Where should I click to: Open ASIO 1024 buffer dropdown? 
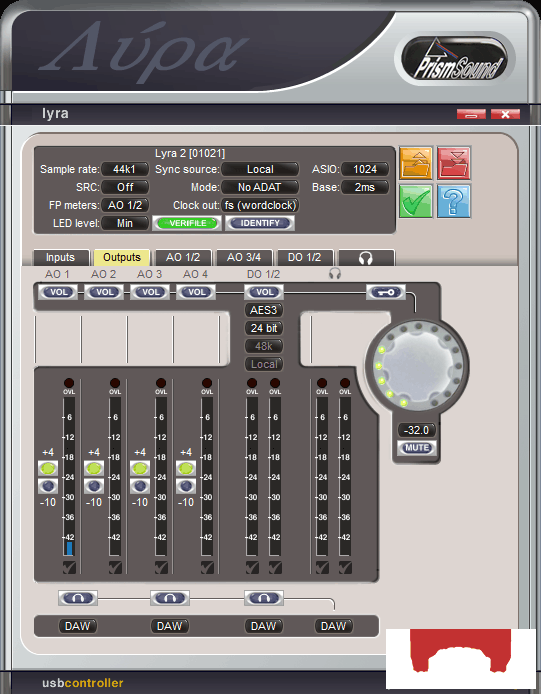click(x=365, y=169)
